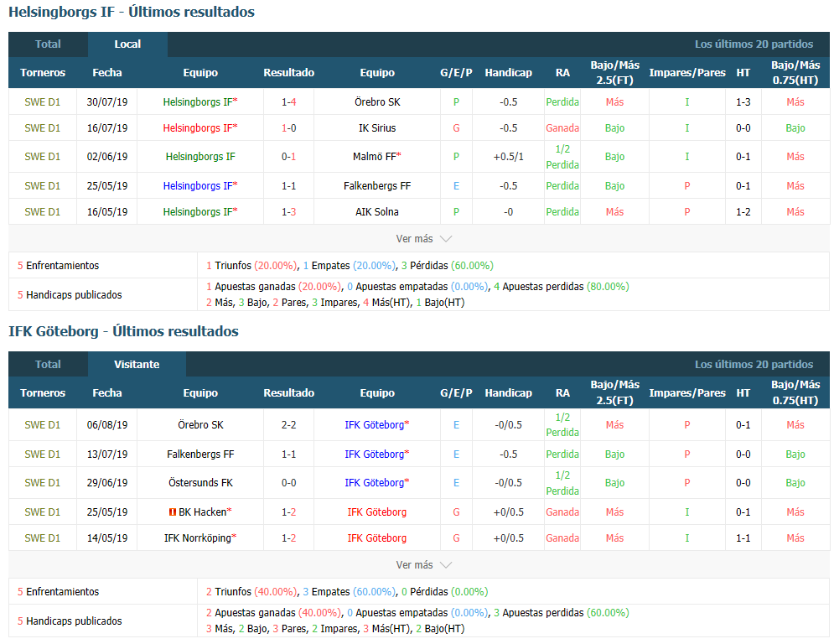
Task: Expand Ver más below the IFK Göteborg table
Action: (x=424, y=564)
